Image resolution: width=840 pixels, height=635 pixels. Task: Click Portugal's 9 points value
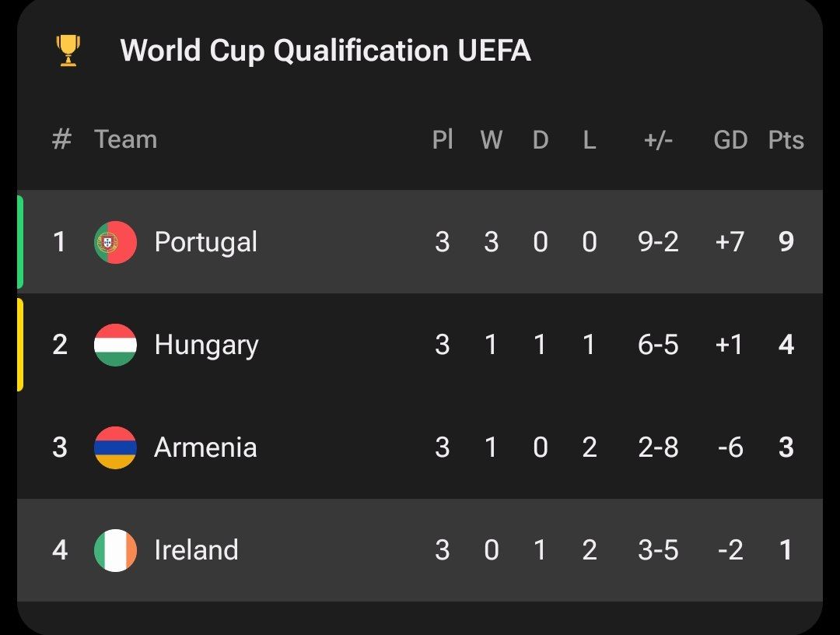pos(786,242)
